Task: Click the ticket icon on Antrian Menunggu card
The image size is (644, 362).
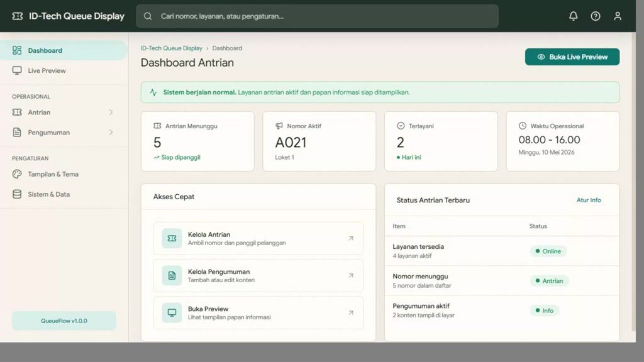Action: point(157,126)
